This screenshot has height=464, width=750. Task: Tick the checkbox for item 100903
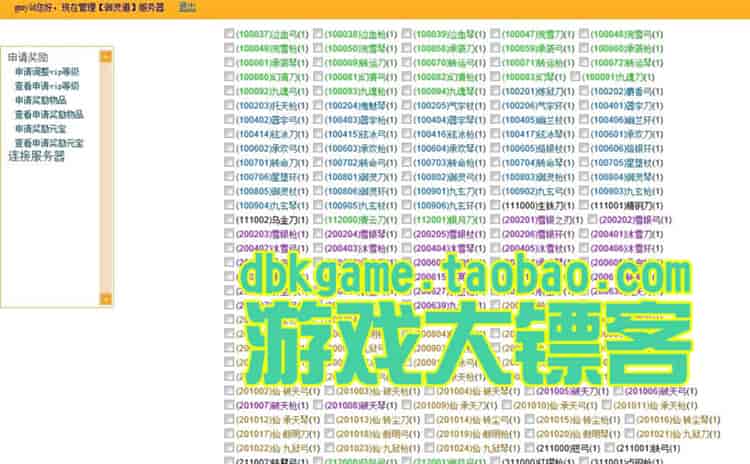click(583, 190)
